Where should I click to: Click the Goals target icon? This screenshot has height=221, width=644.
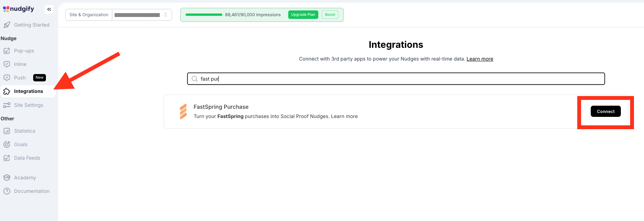coord(7,145)
